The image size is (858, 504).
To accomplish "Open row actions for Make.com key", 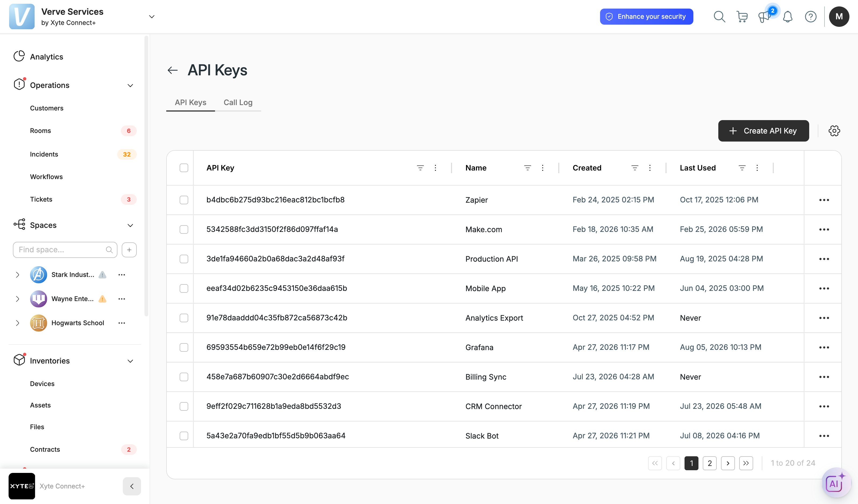I will (x=824, y=229).
